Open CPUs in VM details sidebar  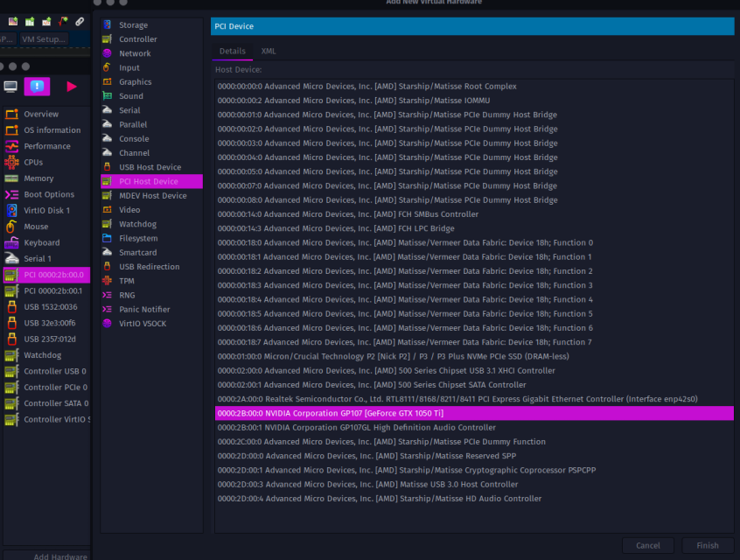coord(46,162)
